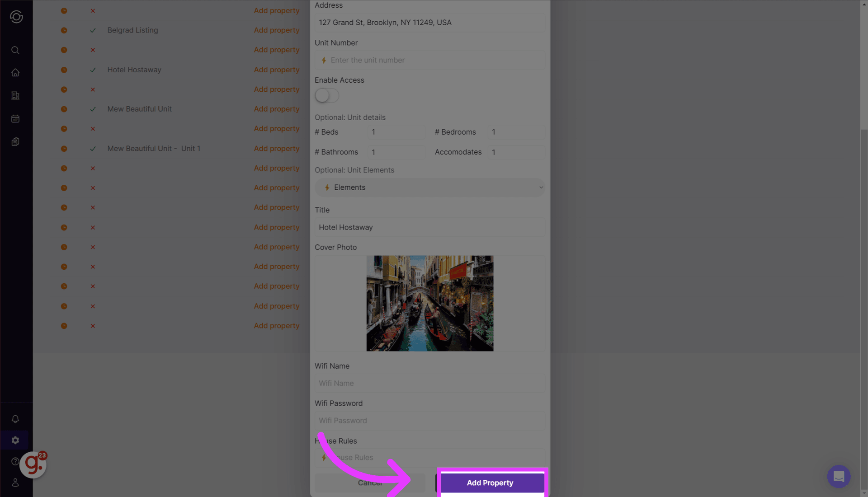Open the red 'g' guide widget
868x497 pixels.
tap(33, 464)
